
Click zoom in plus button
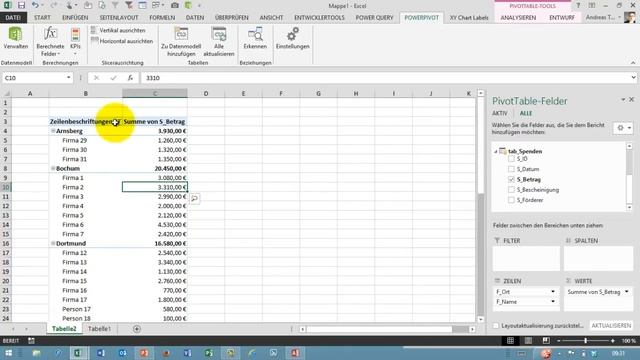(612, 341)
